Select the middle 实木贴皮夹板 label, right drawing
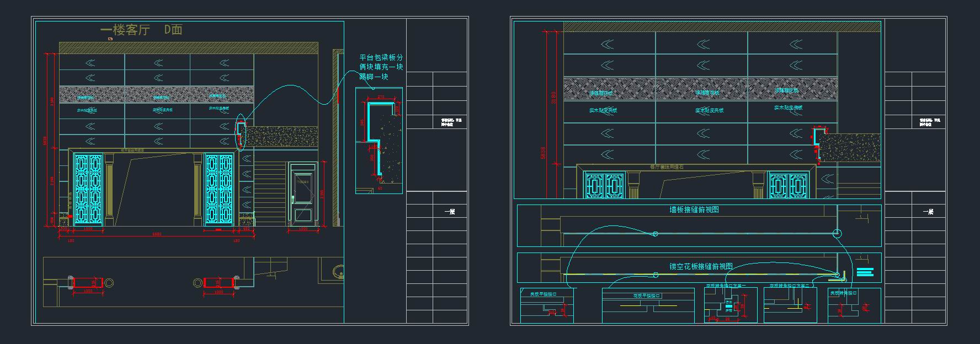The width and height of the screenshot is (980, 344). click(709, 110)
